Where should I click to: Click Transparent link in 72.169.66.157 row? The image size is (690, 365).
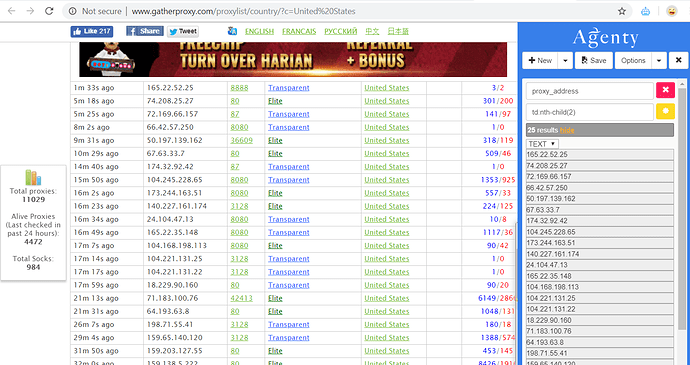pyautogui.click(x=289, y=114)
